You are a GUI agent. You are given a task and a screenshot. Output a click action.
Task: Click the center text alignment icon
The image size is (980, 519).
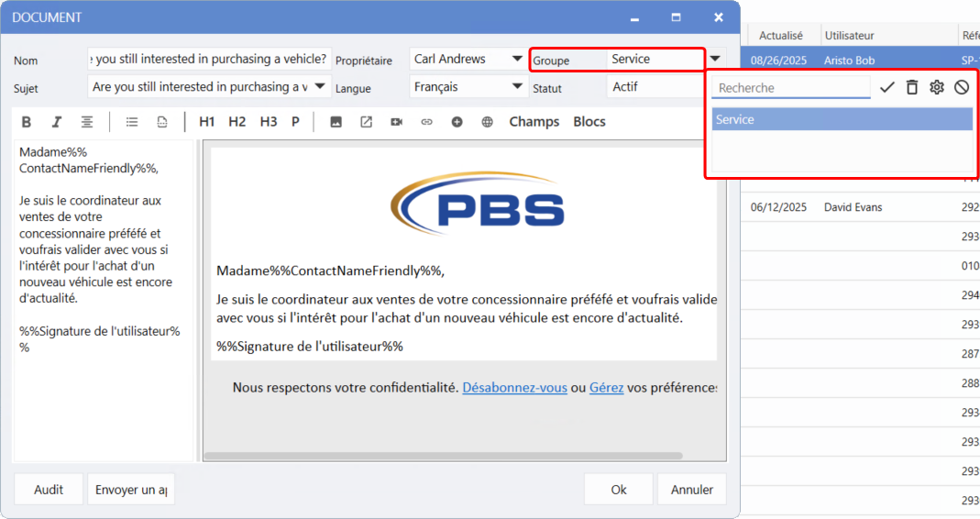tap(86, 122)
